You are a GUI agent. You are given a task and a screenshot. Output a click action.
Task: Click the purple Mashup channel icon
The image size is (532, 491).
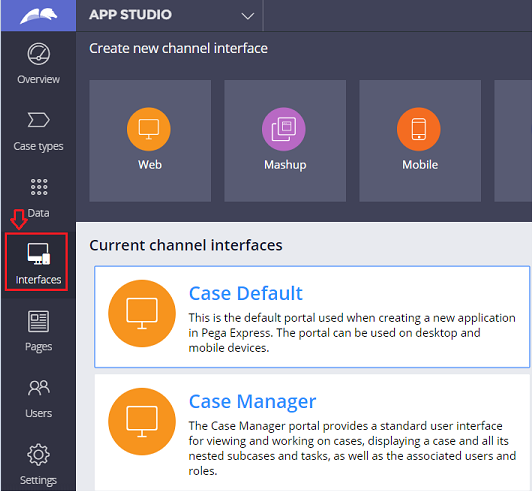[x=284, y=129]
